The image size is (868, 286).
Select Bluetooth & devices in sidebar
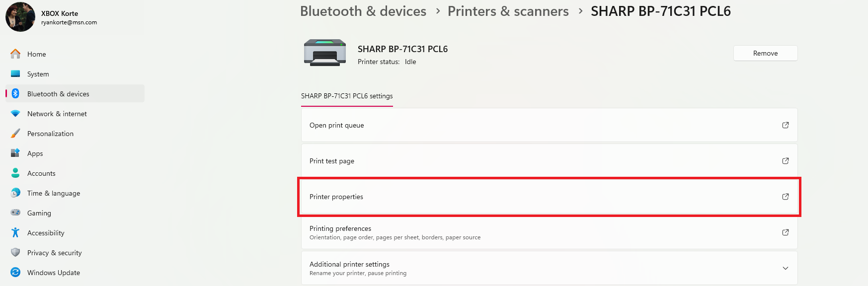(x=58, y=94)
